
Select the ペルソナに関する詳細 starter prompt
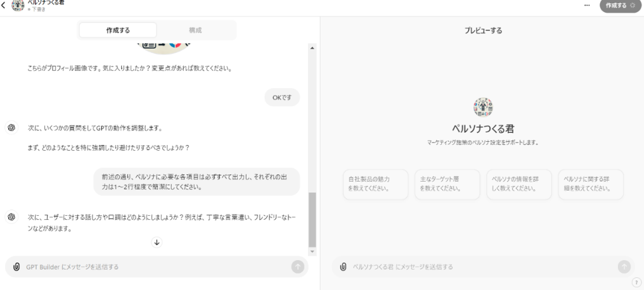(x=591, y=185)
